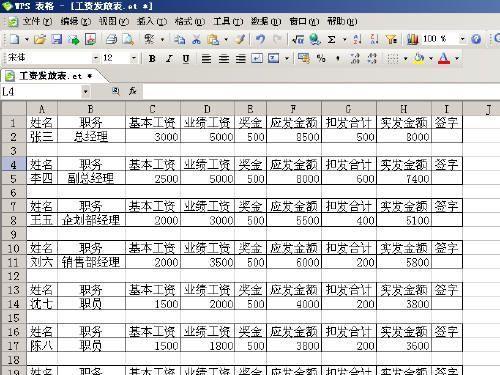500x375 pixels.
Task: Open the formula editor square-root icon
Action: [298, 39]
